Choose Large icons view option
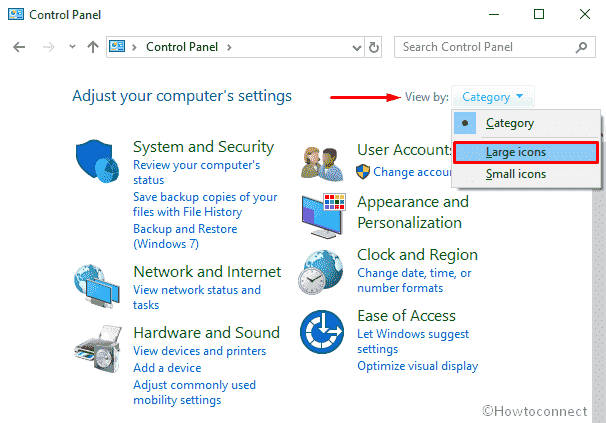The image size is (606, 423). coord(526,152)
